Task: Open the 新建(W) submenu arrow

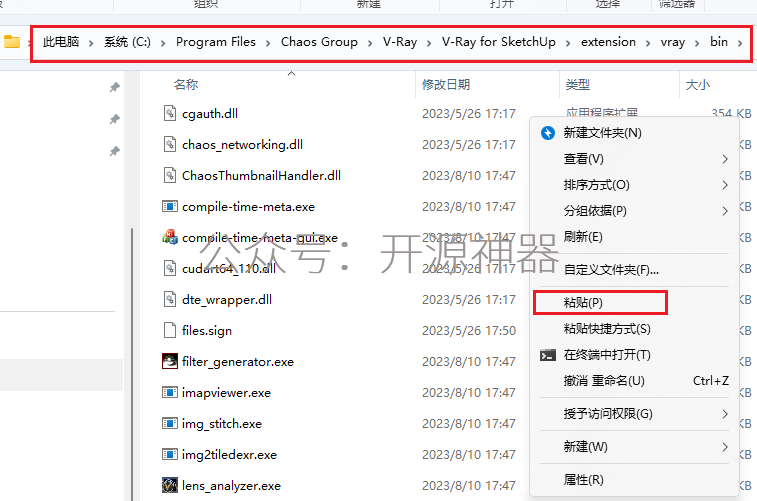Action: pos(725,447)
